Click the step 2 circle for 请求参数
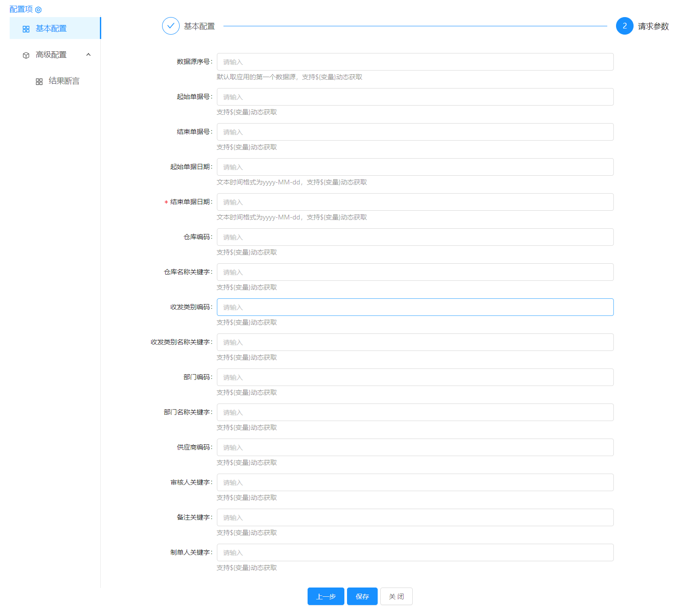The height and width of the screenshot is (616, 680). (x=624, y=26)
